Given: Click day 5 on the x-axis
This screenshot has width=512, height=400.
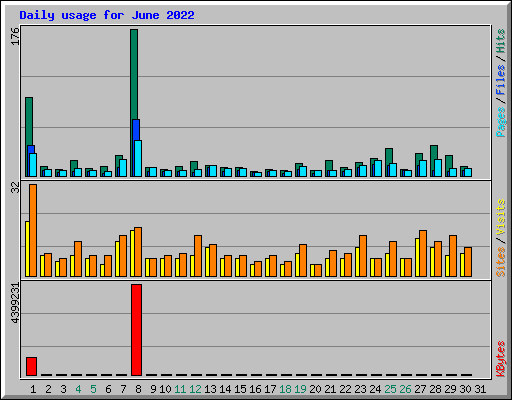Looking at the screenshot, I should coord(93,389).
